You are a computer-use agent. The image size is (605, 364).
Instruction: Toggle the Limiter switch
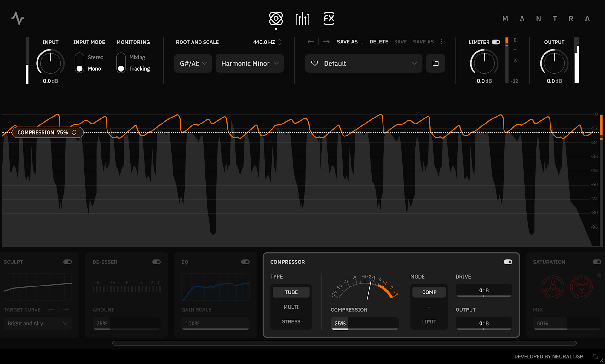(496, 42)
